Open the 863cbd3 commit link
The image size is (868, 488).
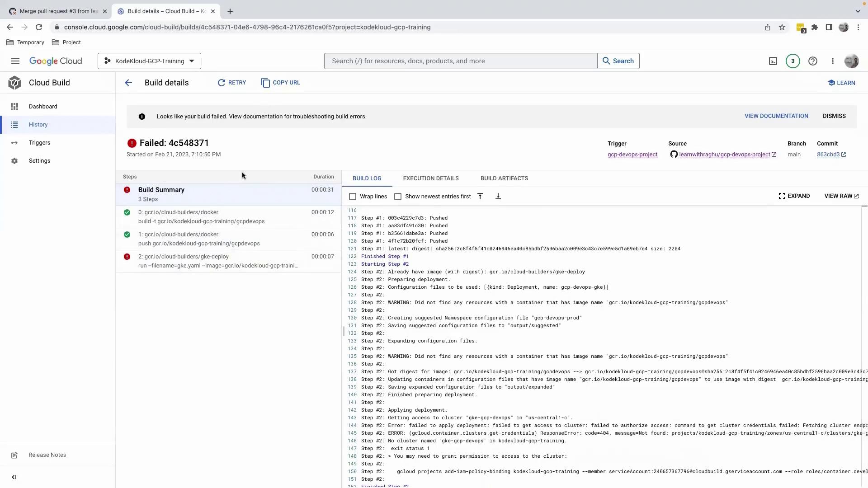click(x=828, y=155)
